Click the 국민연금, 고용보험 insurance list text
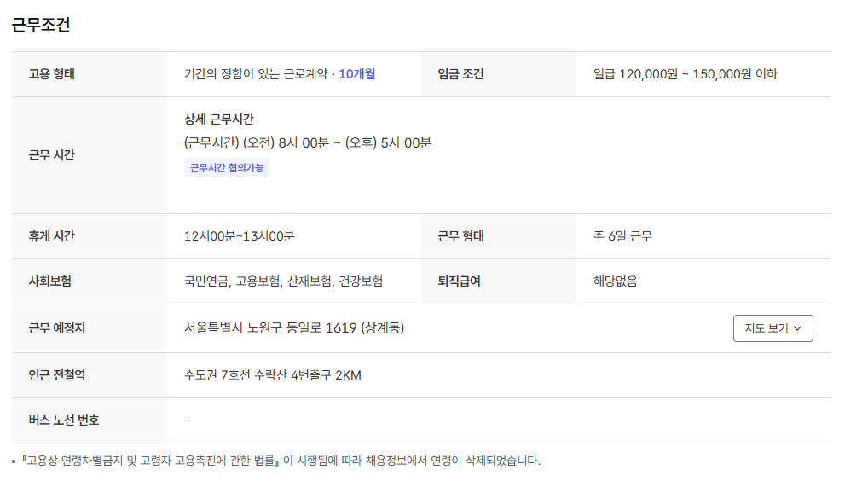The height and width of the screenshot is (481, 868). [x=283, y=281]
